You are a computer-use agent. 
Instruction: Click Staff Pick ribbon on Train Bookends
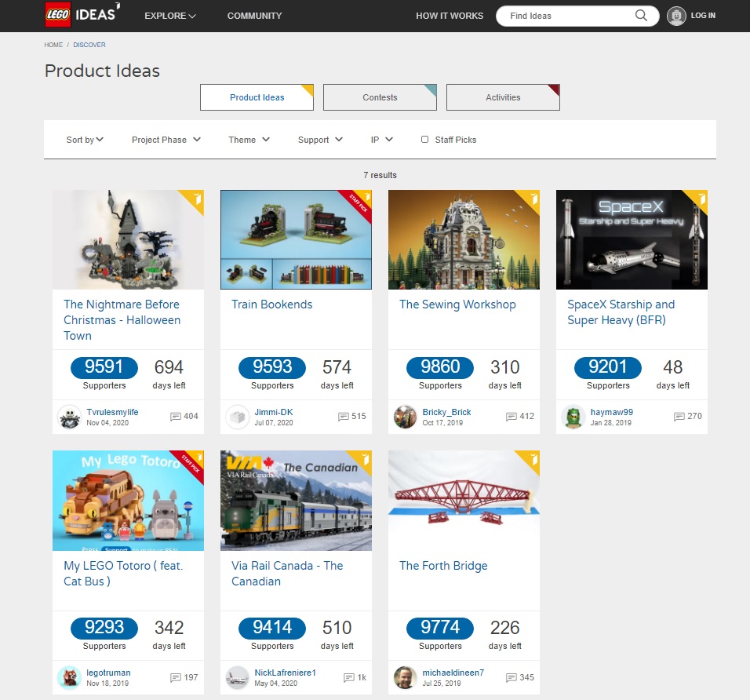[x=359, y=202]
